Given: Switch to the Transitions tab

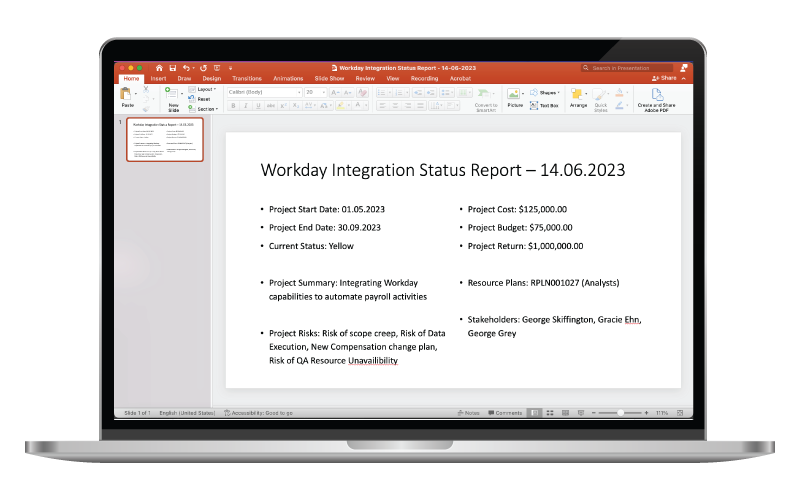Looking at the screenshot, I should 246,78.
